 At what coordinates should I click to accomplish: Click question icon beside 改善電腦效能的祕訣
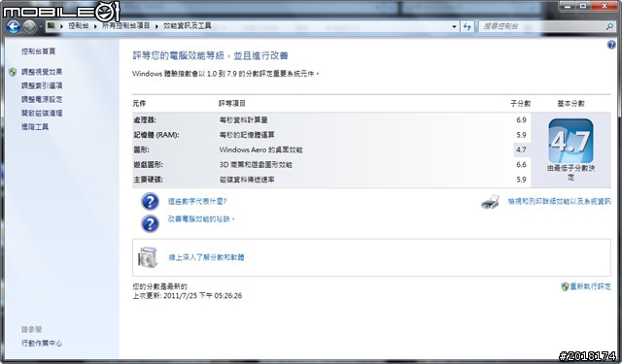[x=150, y=224]
